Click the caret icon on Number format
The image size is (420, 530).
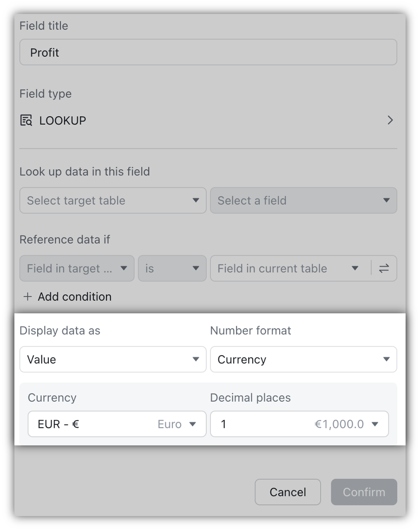386,359
